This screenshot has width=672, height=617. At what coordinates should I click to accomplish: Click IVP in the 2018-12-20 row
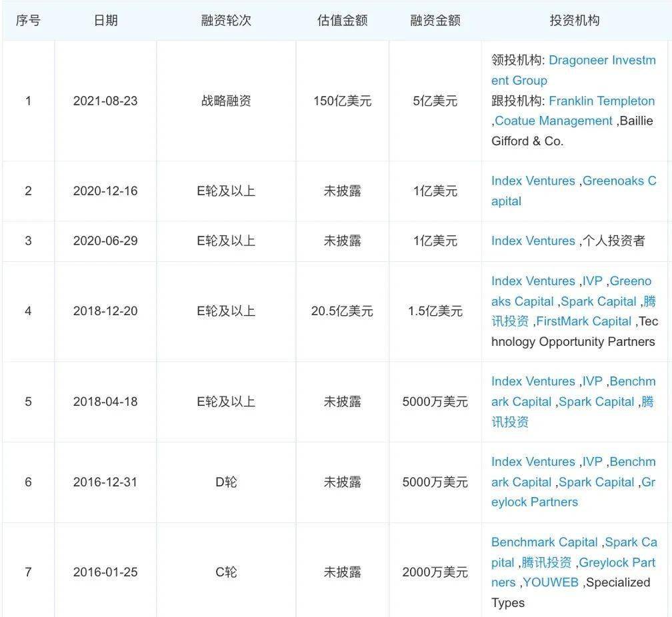[x=592, y=281]
